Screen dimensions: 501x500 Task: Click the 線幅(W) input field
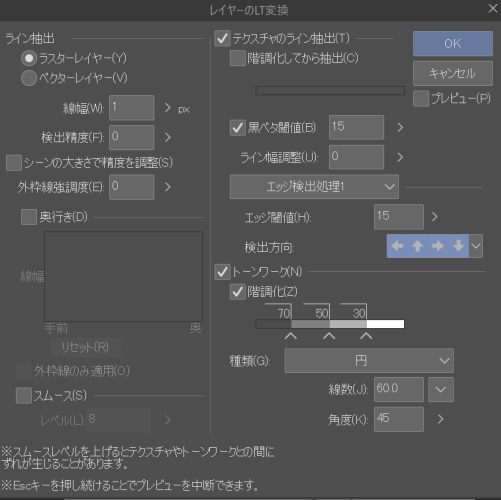click(132, 108)
